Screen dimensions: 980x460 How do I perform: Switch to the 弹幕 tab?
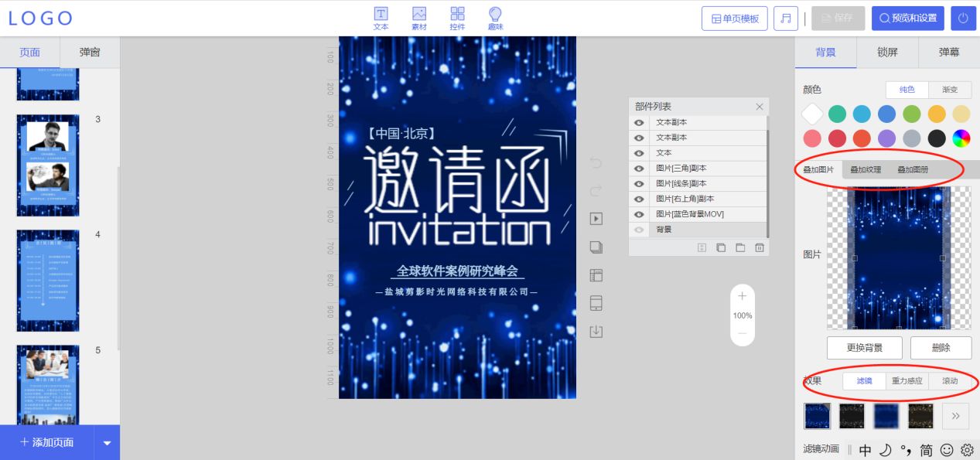949,53
